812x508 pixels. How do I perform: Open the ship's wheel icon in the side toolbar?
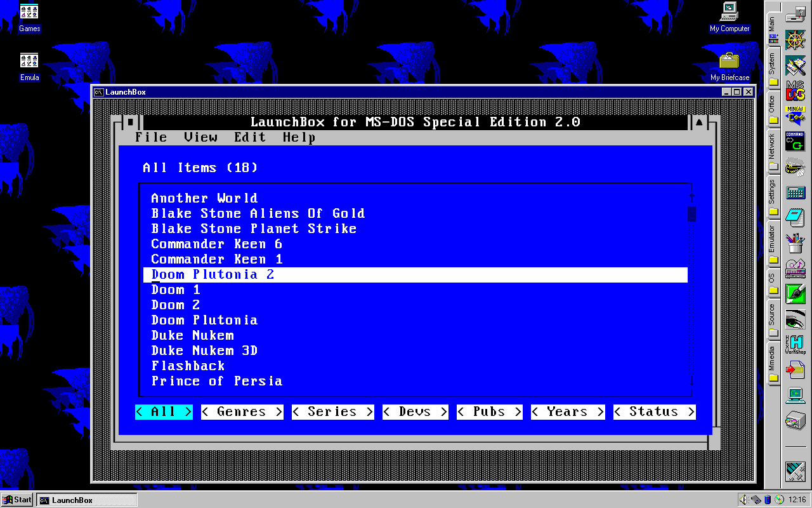(795, 39)
